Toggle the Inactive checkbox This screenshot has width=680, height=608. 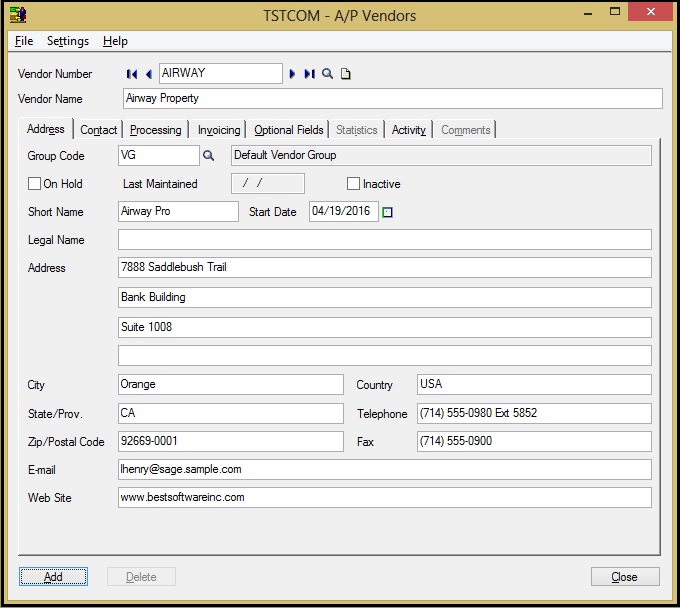click(353, 183)
